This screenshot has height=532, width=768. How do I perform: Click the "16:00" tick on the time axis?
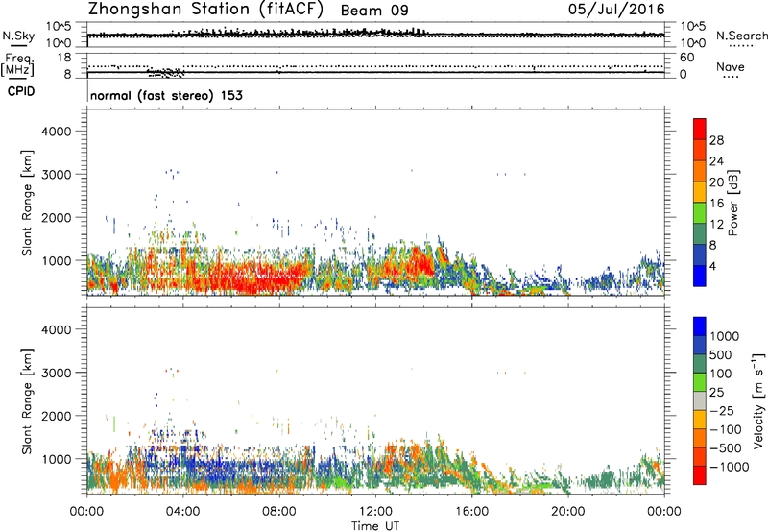click(x=471, y=512)
